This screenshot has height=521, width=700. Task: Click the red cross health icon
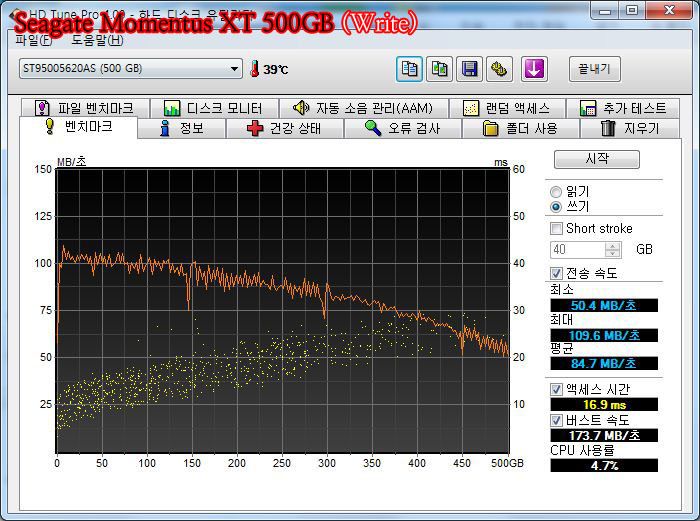tap(255, 129)
